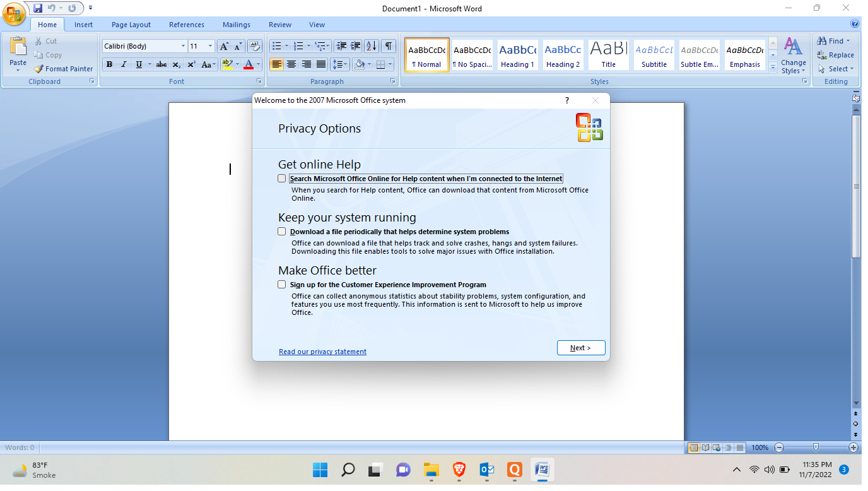Open the References tab
Image resolution: width=868 pixels, height=491 pixels.
click(187, 25)
